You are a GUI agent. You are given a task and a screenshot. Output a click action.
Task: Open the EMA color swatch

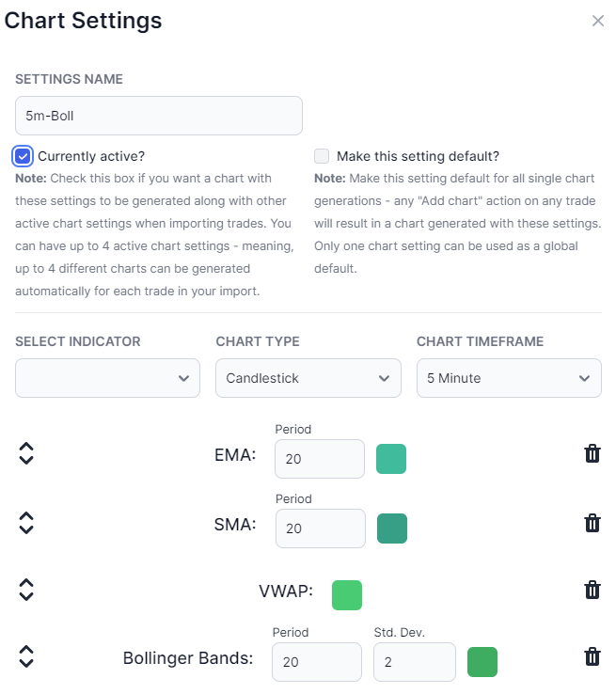tap(391, 459)
